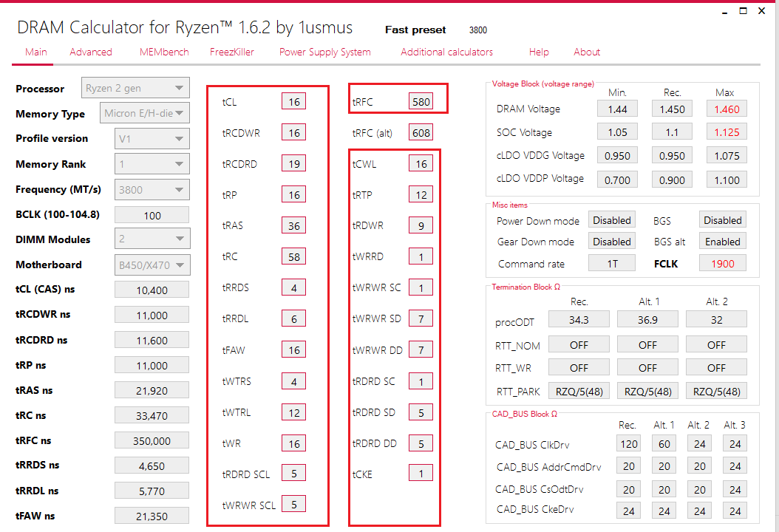Minimize the DRAM Calculator window

click(x=725, y=11)
